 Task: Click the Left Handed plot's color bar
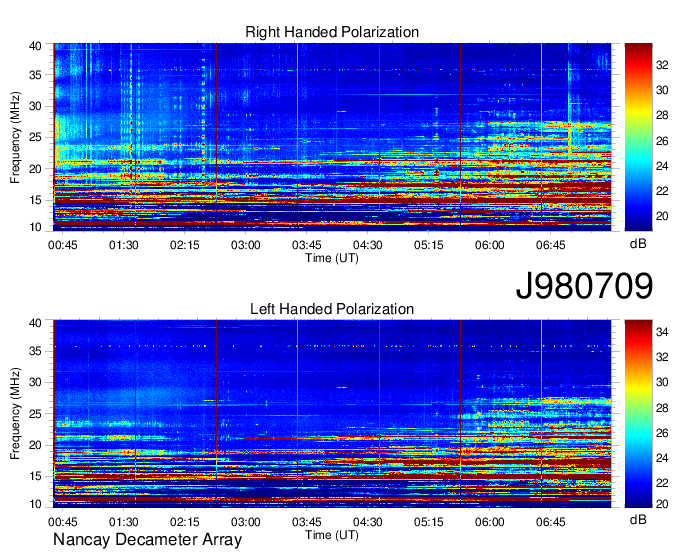638,414
